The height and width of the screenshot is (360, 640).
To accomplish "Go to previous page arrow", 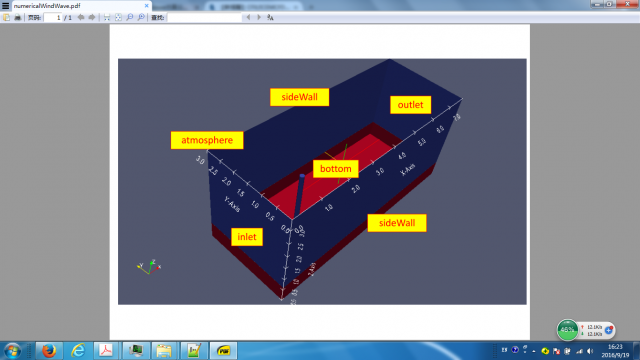I will [x=81, y=17].
